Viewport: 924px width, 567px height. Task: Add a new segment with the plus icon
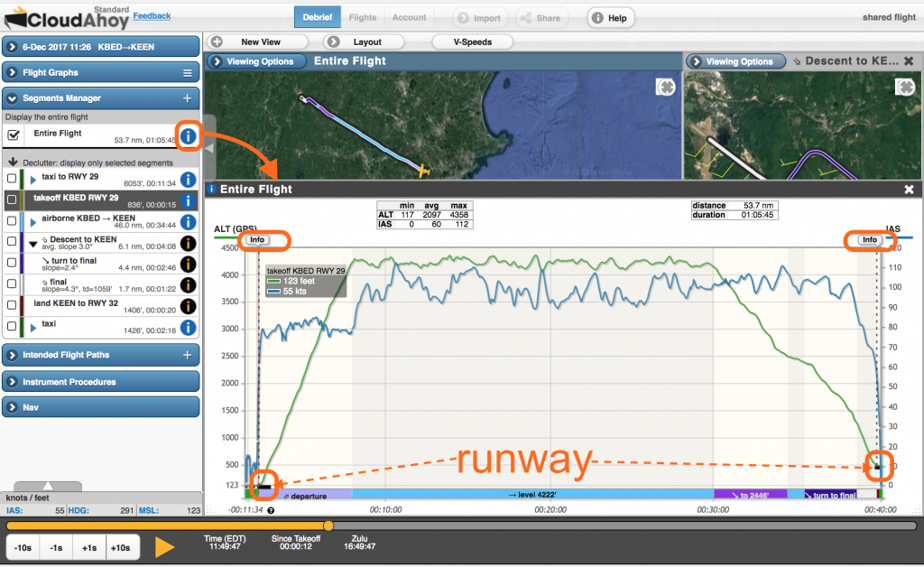[188, 98]
